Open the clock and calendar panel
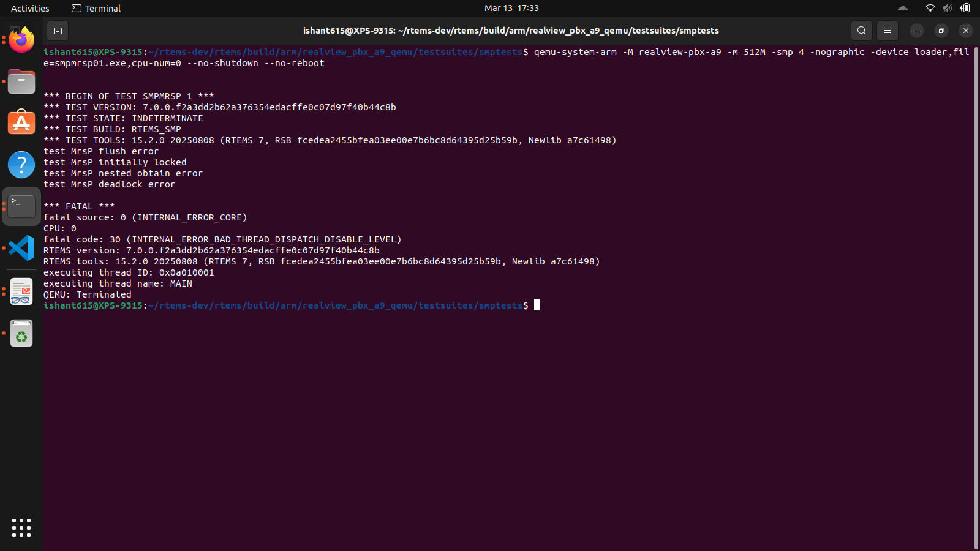Viewport: 980px width, 551px height. click(511, 9)
